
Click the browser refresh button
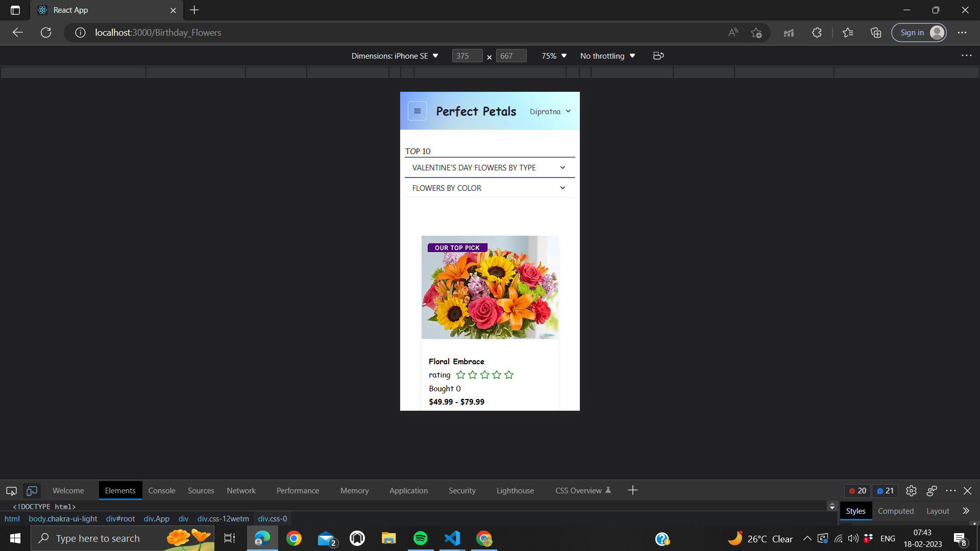(46, 33)
